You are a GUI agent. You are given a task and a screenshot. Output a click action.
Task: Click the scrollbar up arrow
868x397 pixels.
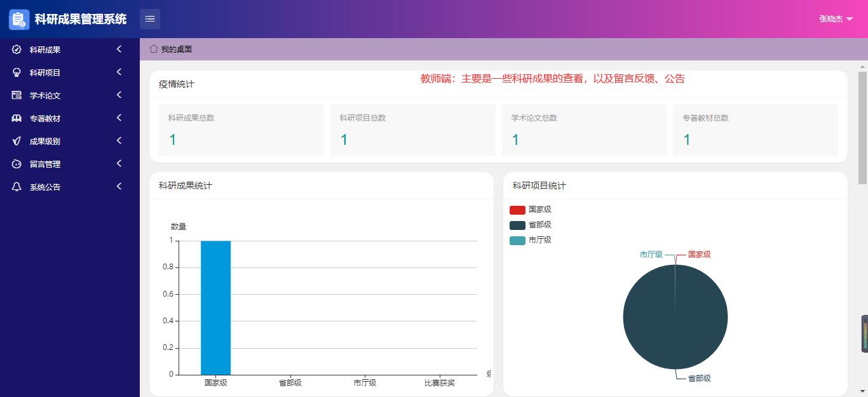coord(863,66)
